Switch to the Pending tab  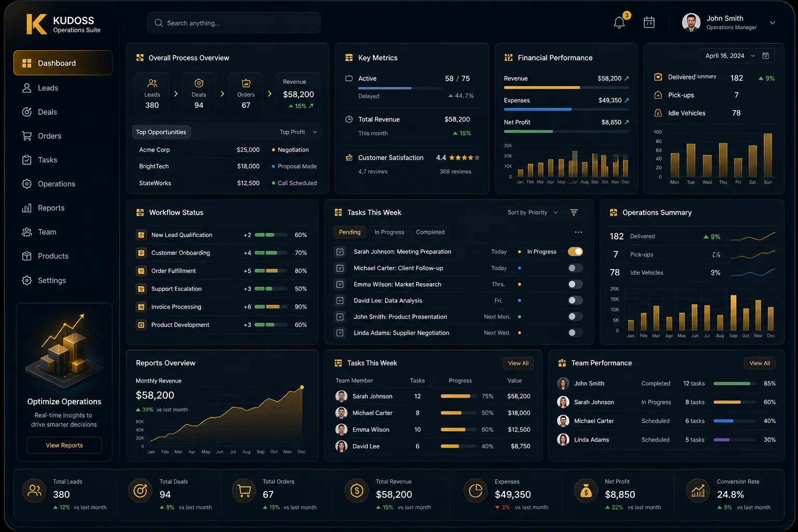point(350,232)
